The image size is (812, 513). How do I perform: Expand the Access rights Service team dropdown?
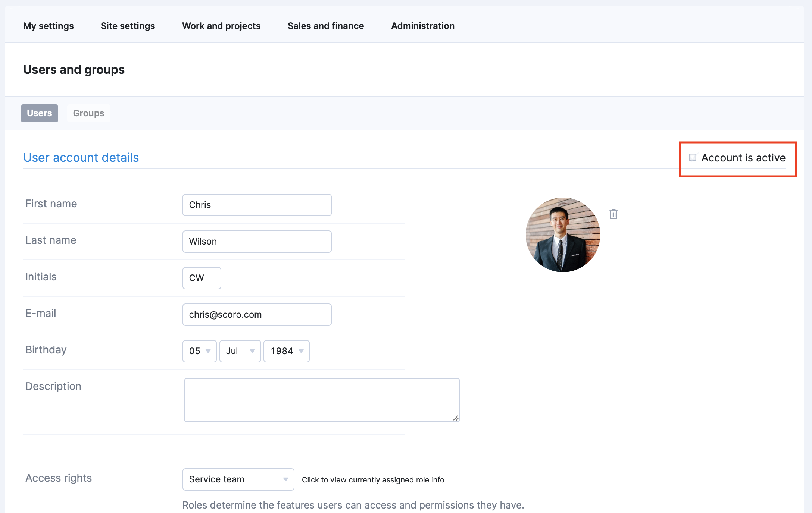(238, 479)
